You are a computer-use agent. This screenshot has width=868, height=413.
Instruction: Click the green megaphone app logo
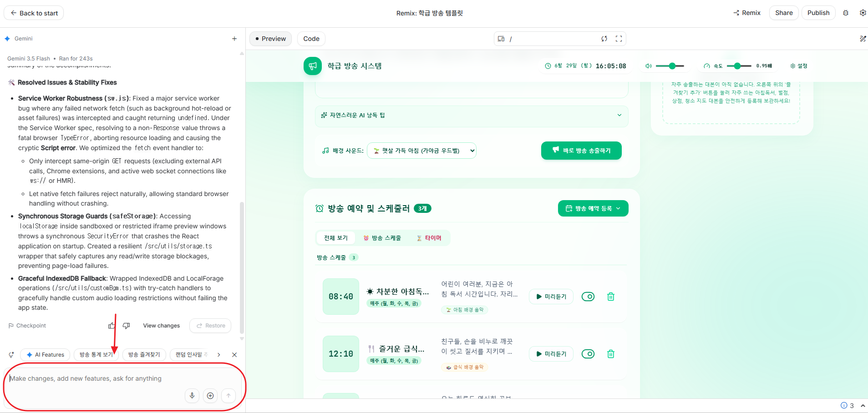pyautogui.click(x=313, y=66)
